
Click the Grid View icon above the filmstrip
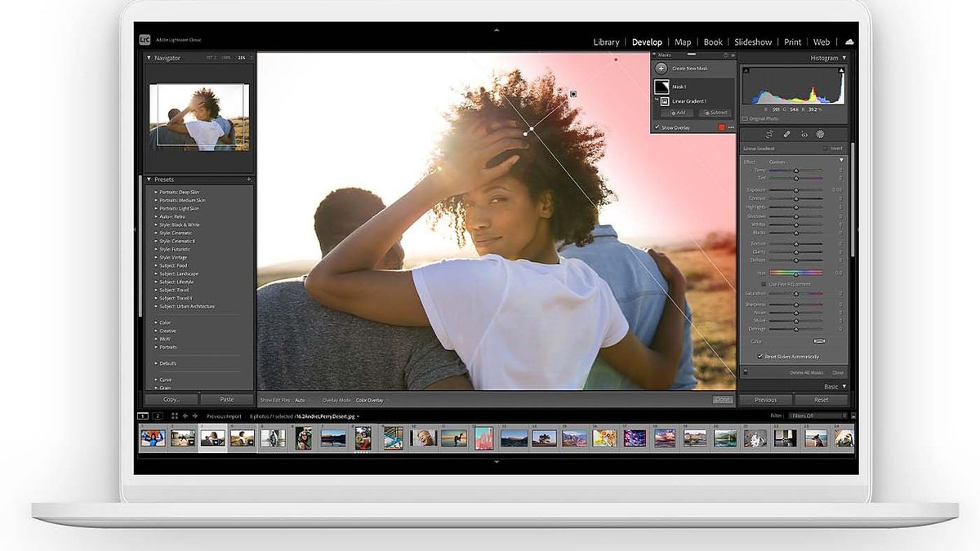[175, 415]
